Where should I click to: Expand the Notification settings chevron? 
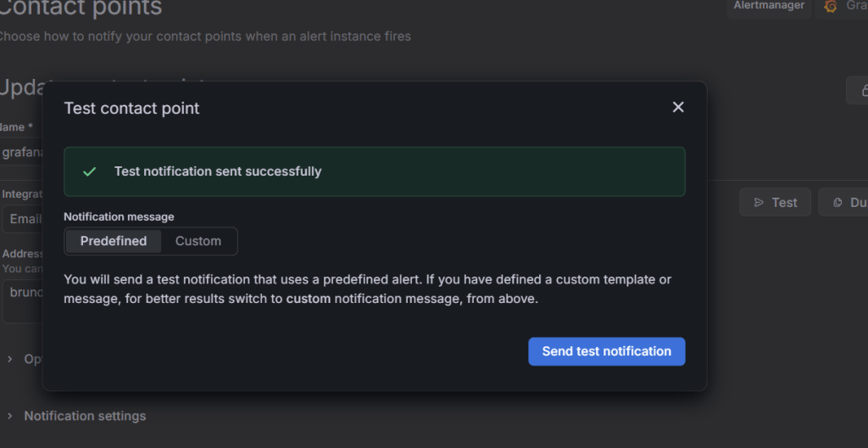tap(10, 416)
